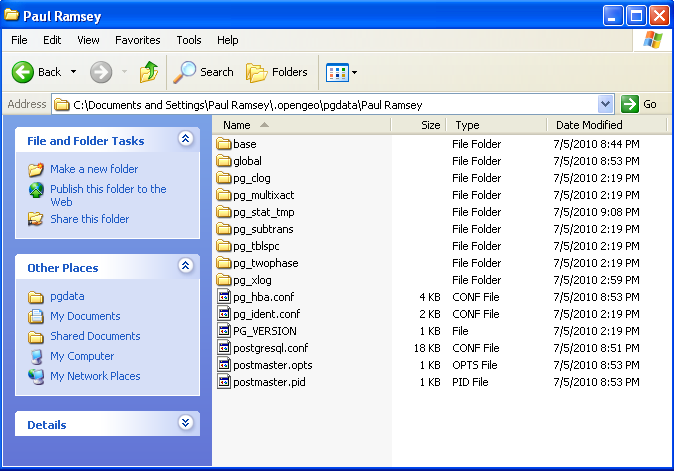Screen dimensions: 674x471
Task: Click the Share this folder icon
Action: click(x=36, y=219)
